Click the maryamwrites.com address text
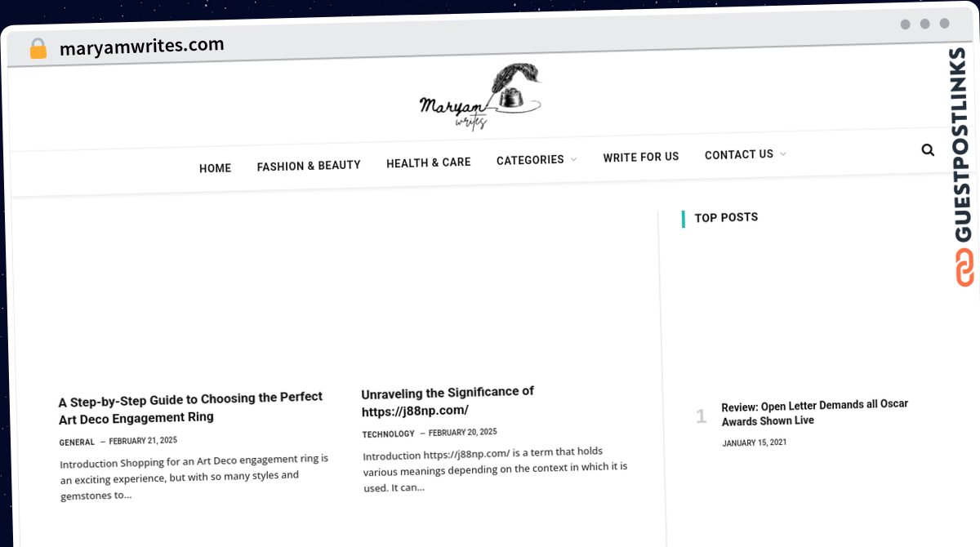 coord(142,47)
